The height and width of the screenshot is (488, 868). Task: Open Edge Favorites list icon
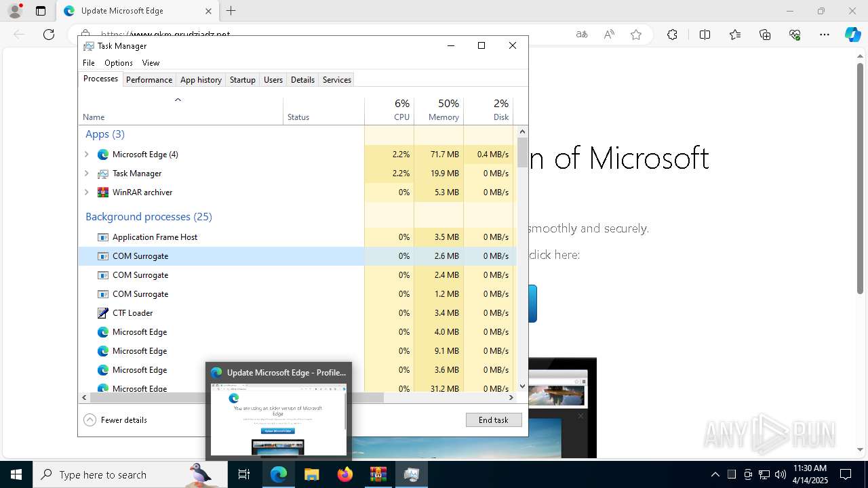(x=735, y=35)
